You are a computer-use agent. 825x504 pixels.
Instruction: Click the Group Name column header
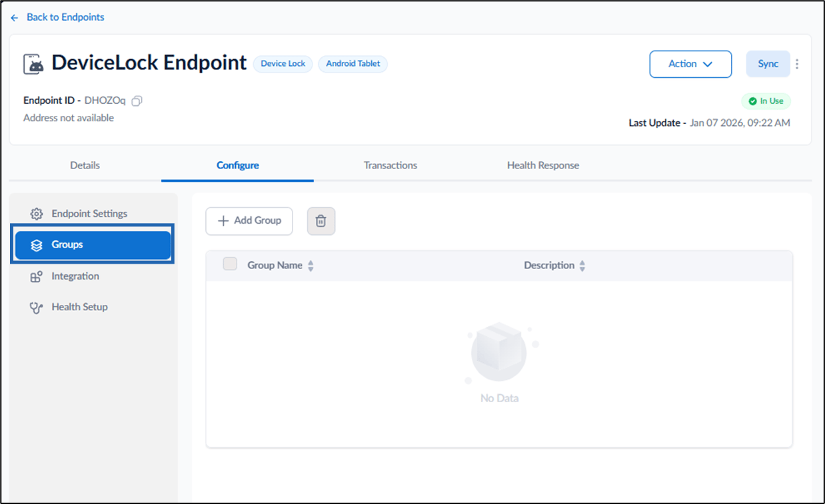click(275, 265)
